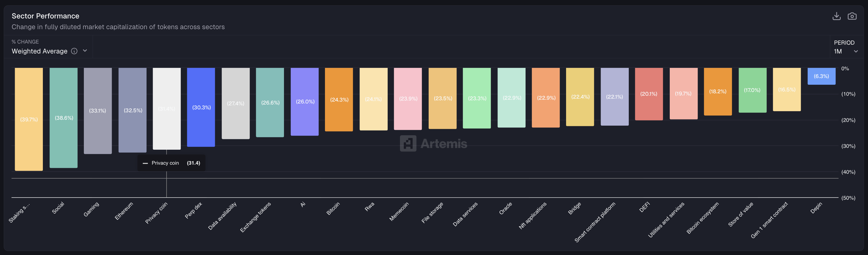Click the camera screenshot icon
Image resolution: width=868 pixels, height=255 pixels.
click(x=852, y=16)
